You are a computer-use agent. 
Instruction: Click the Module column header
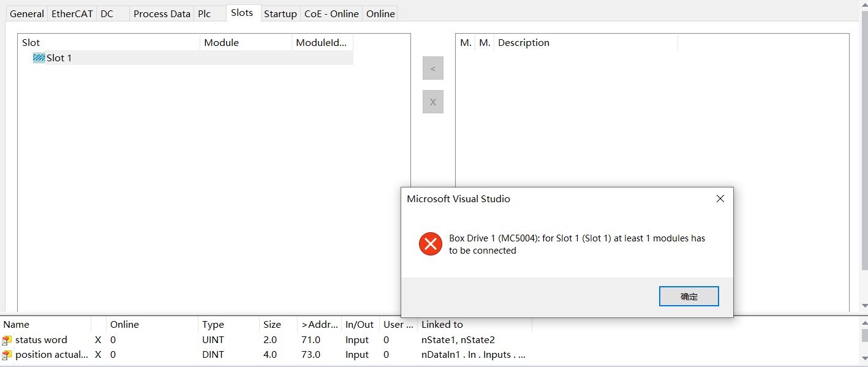(246, 43)
